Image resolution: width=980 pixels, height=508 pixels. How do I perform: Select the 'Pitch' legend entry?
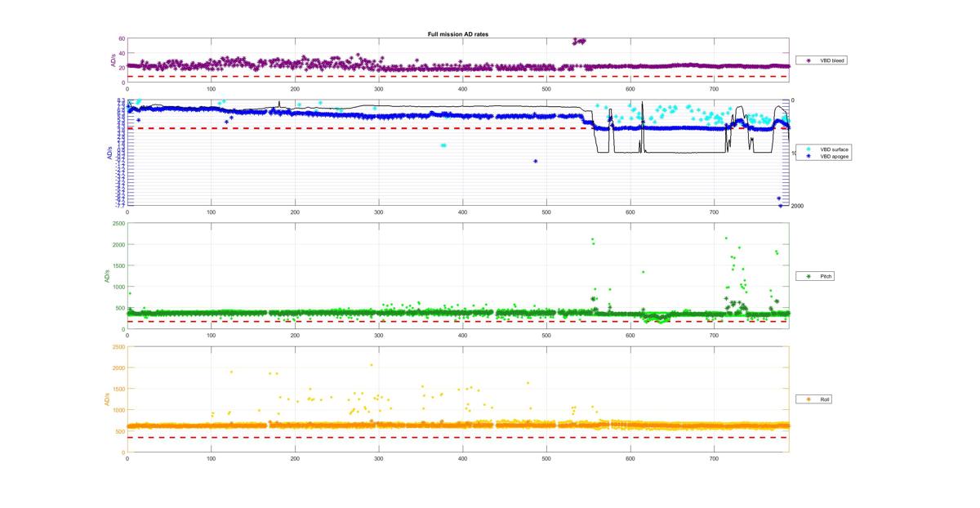pyautogui.click(x=816, y=276)
